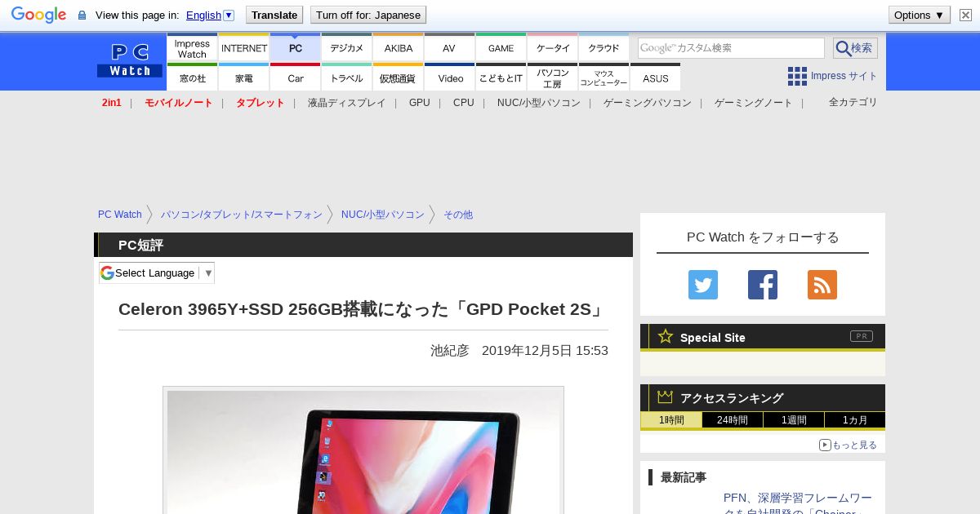Viewport: 980px width, 514px height.
Task: Open the GAME nav tab
Action: pyautogui.click(x=501, y=48)
